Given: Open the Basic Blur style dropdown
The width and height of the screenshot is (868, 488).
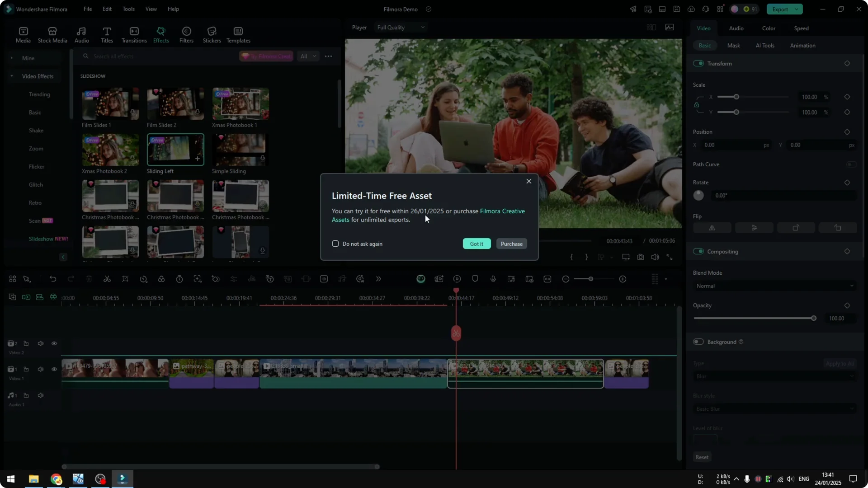Looking at the screenshot, I should [x=774, y=409].
